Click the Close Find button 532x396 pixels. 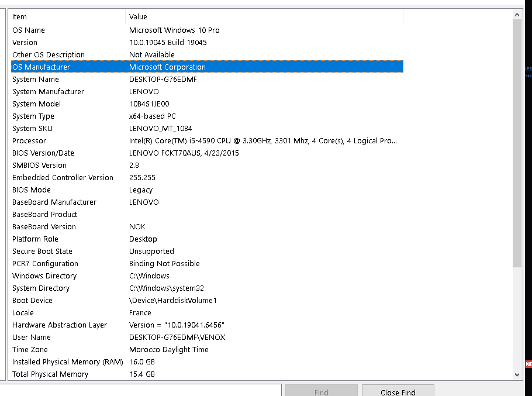coord(398,391)
